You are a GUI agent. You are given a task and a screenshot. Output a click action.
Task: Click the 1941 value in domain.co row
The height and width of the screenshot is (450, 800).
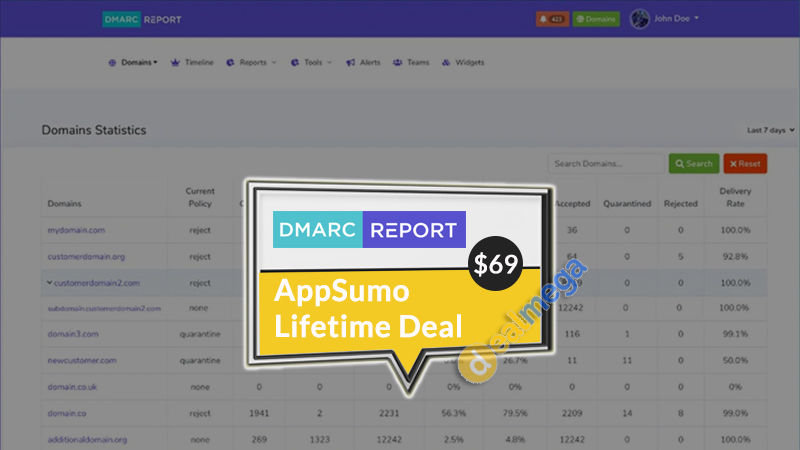259,413
